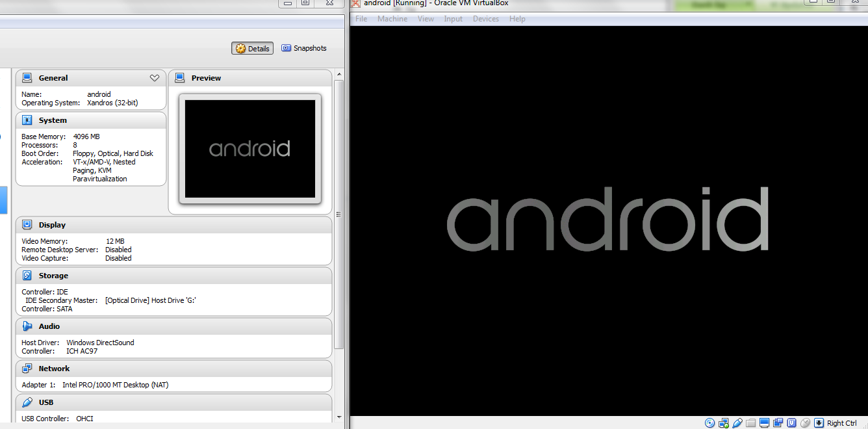Click inside the running android VM screen
The width and height of the screenshot is (868, 429).
pos(609,221)
